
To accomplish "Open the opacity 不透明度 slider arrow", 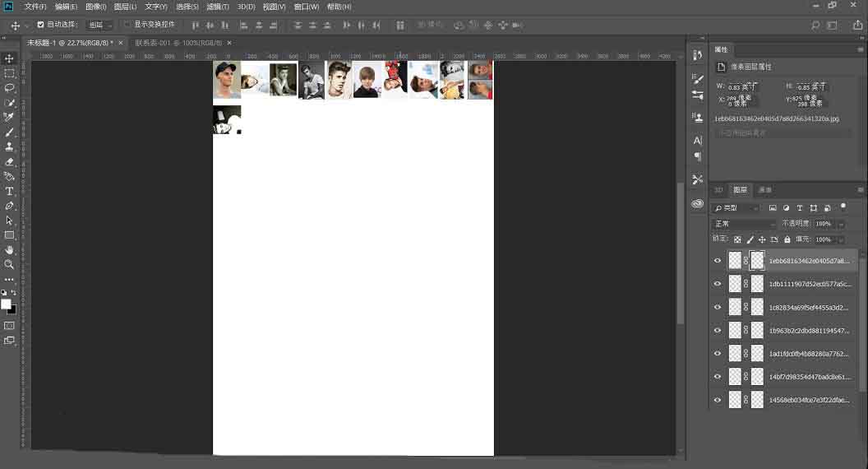I will (841, 224).
